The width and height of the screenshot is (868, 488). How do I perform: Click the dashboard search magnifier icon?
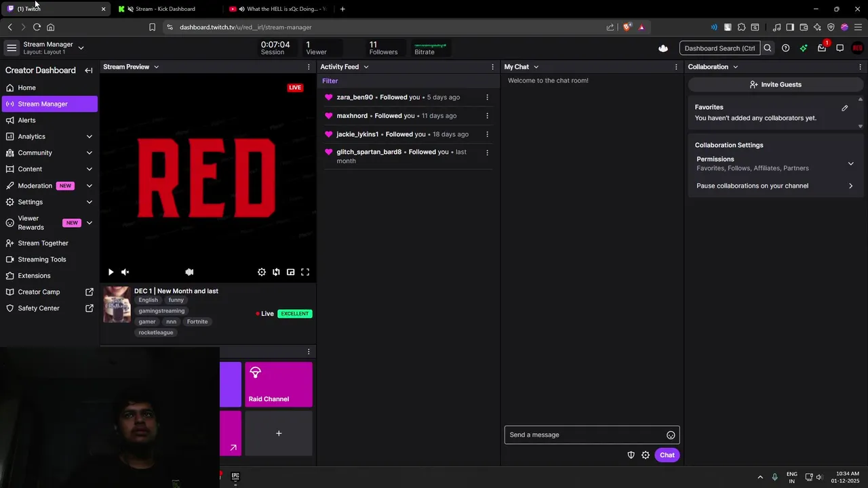768,48
